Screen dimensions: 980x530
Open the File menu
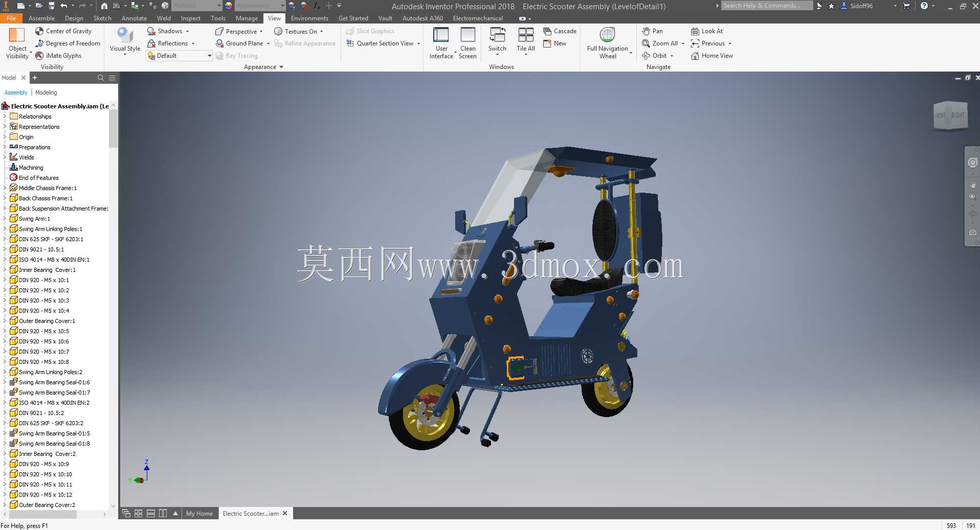pos(11,18)
